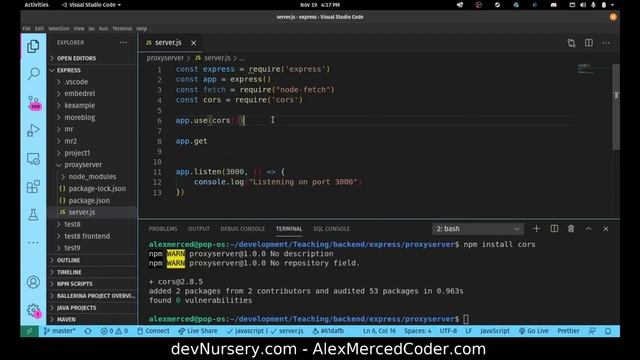Viewport: 640px width, 360px height.
Task: Click Prettier in status bar
Action: (568, 331)
